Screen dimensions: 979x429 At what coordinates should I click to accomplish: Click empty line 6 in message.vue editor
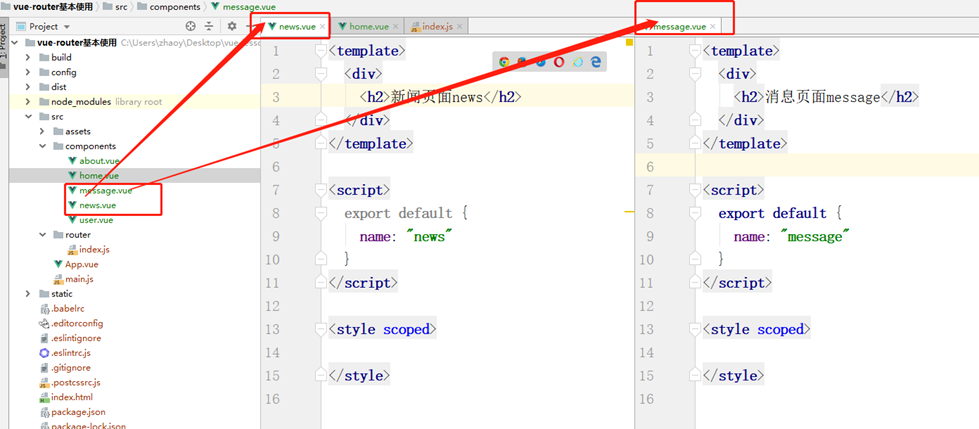(837, 167)
